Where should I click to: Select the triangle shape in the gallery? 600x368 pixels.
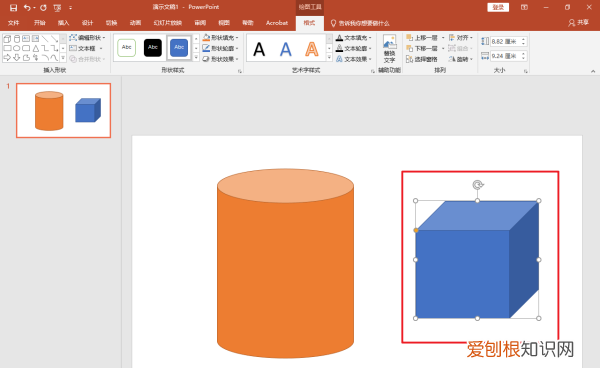point(36,49)
